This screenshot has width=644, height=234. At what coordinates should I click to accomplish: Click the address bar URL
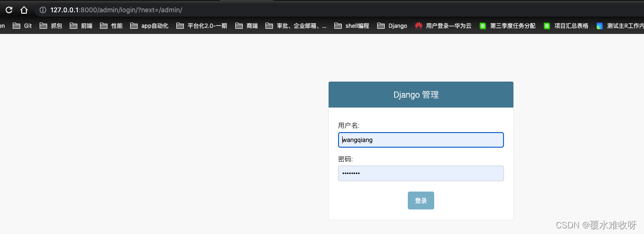[x=116, y=10]
